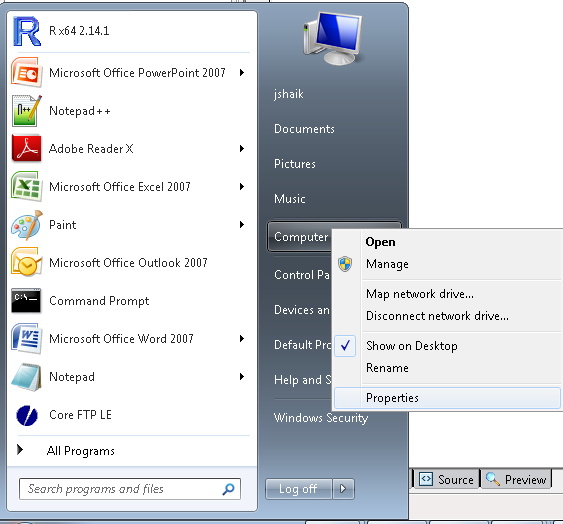Image resolution: width=563 pixels, height=524 pixels.
Task: Expand Excel 2007 jump list arrow
Action: (x=242, y=186)
